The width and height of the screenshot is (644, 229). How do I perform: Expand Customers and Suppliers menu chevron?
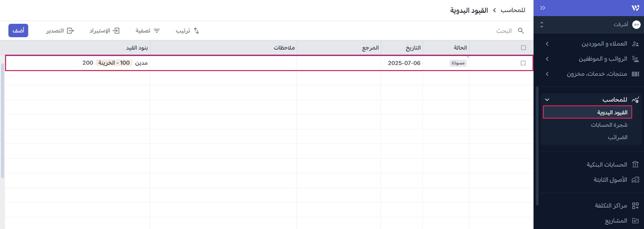tap(547, 44)
